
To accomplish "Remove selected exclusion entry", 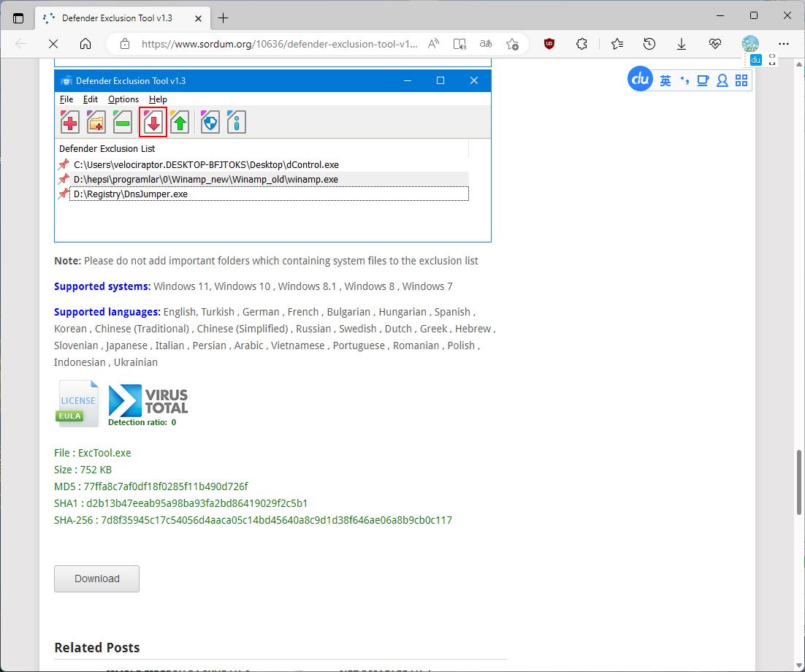I will (x=122, y=122).
